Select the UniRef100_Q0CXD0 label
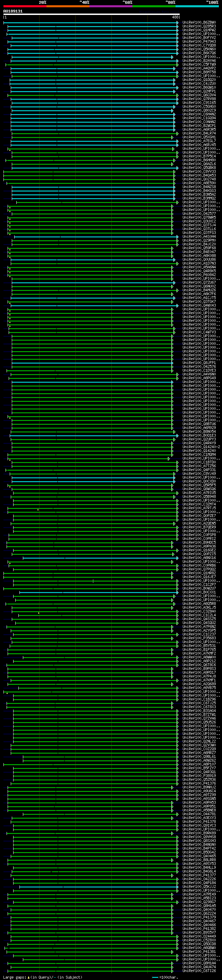 pyautogui.click(x=199, y=481)
